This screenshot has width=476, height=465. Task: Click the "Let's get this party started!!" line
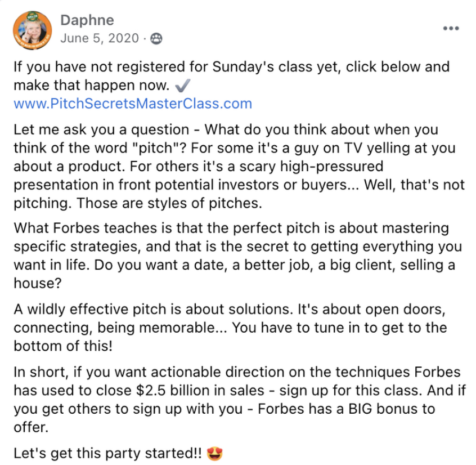tap(107, 453)
